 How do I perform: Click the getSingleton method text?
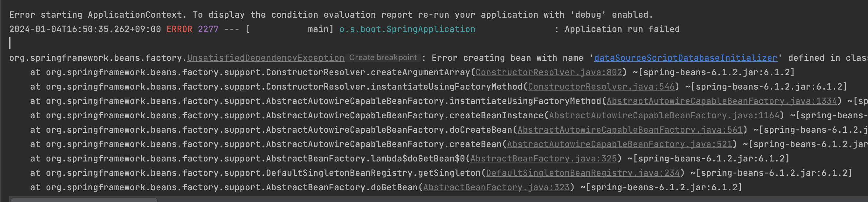pos(449,173)
